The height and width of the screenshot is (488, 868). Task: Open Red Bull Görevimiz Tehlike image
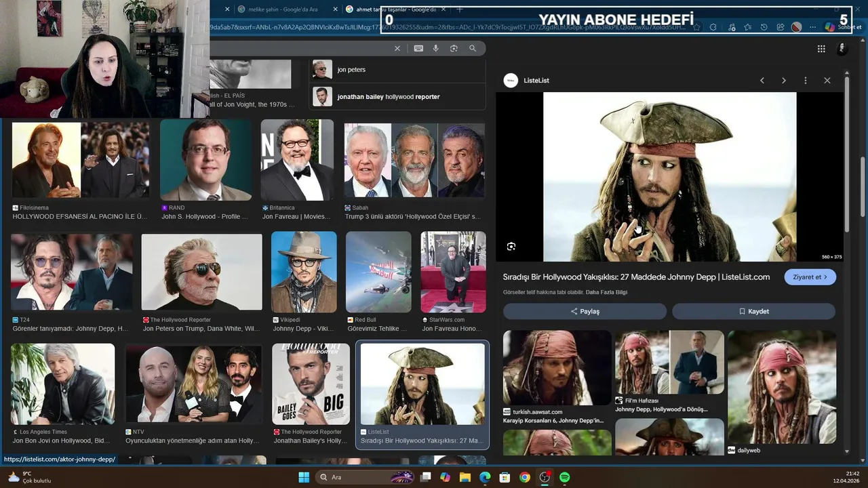coord(378,272)
